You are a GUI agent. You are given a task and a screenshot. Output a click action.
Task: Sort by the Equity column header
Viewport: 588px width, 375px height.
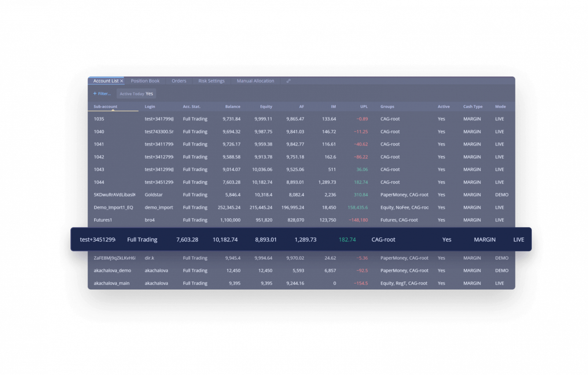266,107
